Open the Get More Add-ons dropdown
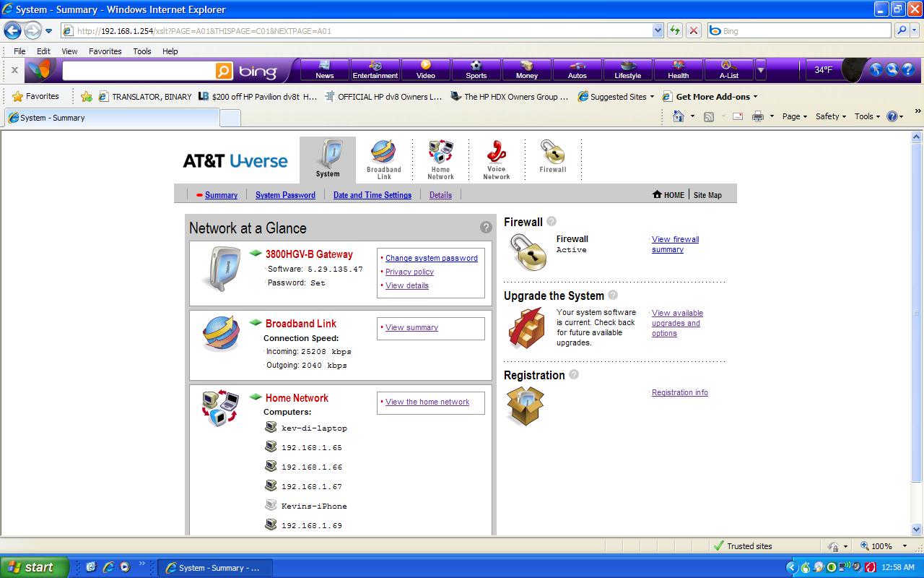The height and width of the screenshot is (578, 924). pos(755,97)
